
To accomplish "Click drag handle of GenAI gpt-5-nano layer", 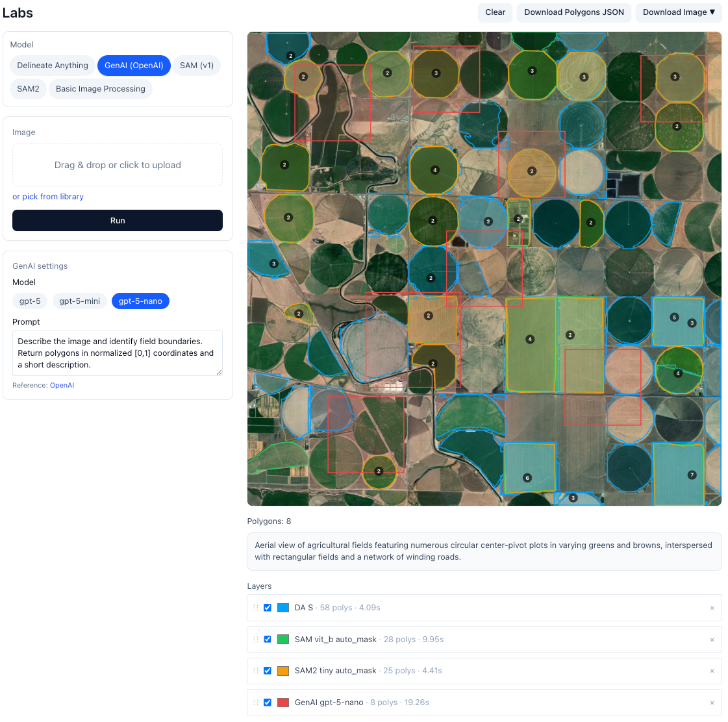I will [256, 703].
